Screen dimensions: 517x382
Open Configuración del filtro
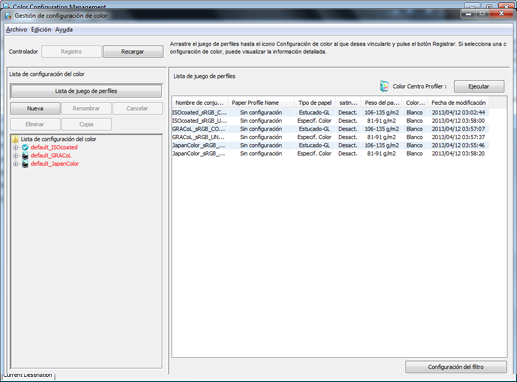tap(456, 367)
